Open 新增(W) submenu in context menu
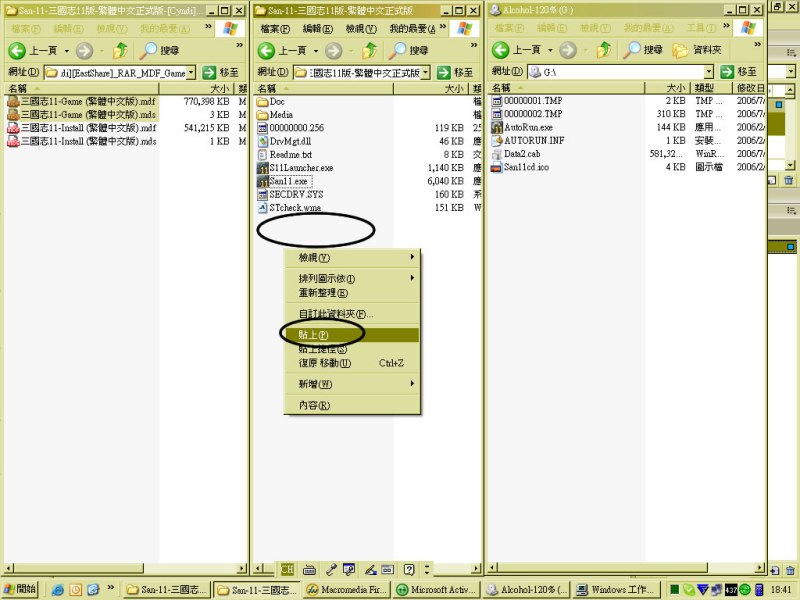The image size is (800, 600). [x=352, y=384]
